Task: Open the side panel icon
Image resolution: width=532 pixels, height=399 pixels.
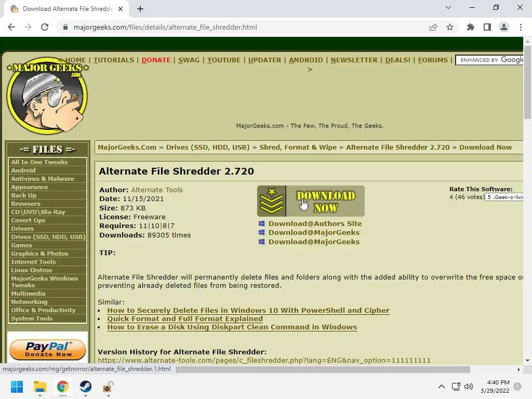Action: click(x=487, y=27)
